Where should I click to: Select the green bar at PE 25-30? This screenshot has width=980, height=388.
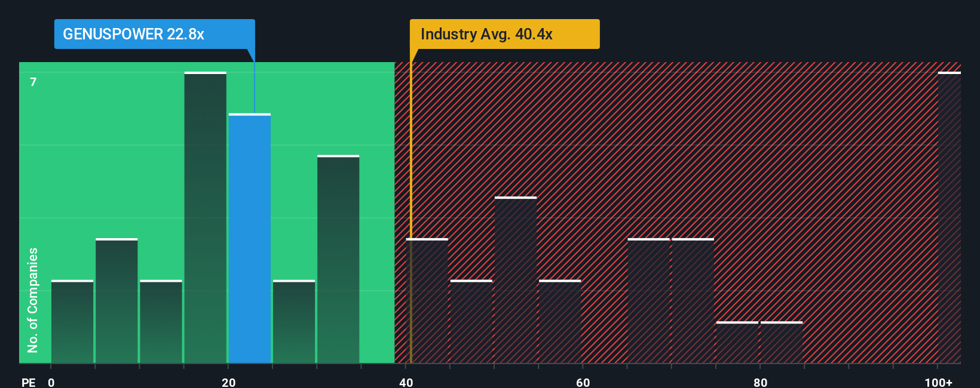[294, 321]
